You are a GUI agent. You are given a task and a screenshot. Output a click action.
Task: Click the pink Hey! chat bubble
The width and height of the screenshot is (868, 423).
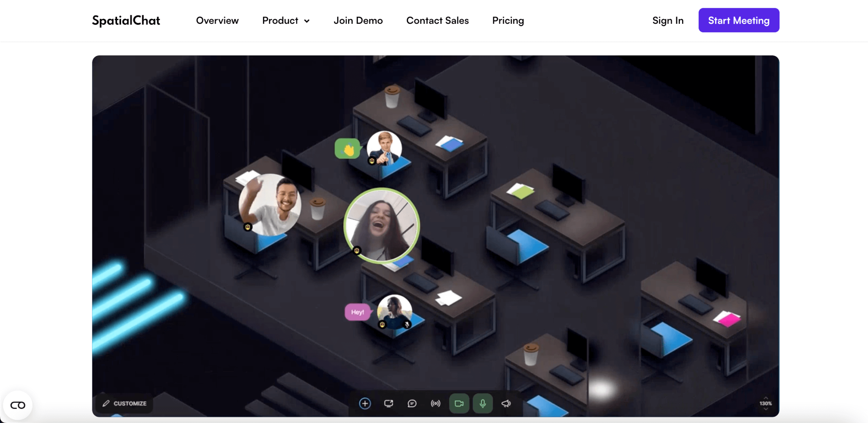(x=358, y=312)
